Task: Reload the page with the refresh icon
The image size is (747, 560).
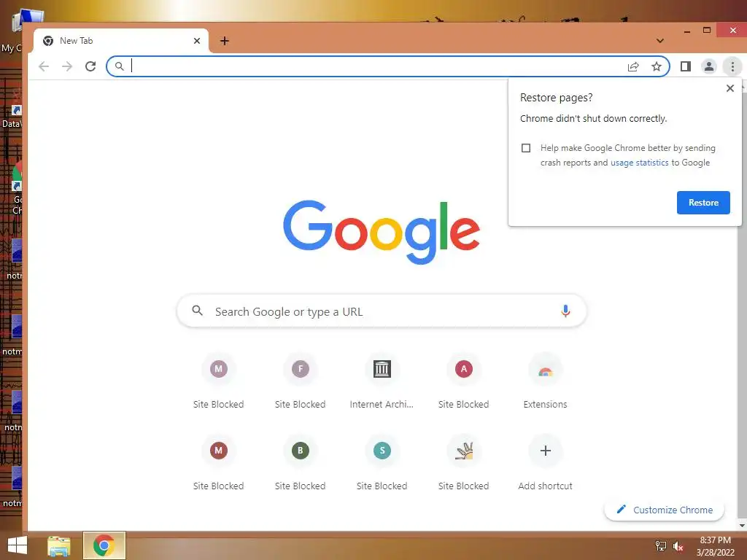Action: pos(90,66)
